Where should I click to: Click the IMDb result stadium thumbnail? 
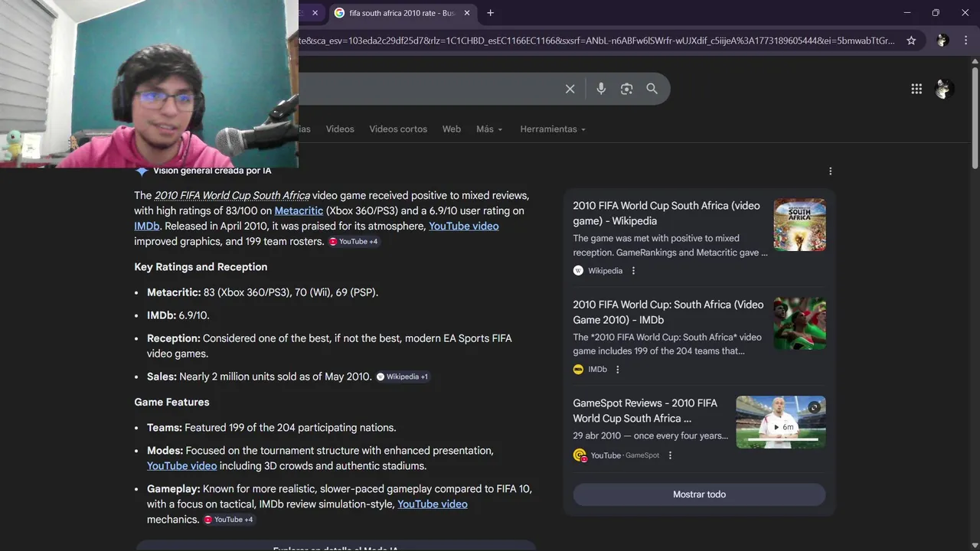[799, 324]
